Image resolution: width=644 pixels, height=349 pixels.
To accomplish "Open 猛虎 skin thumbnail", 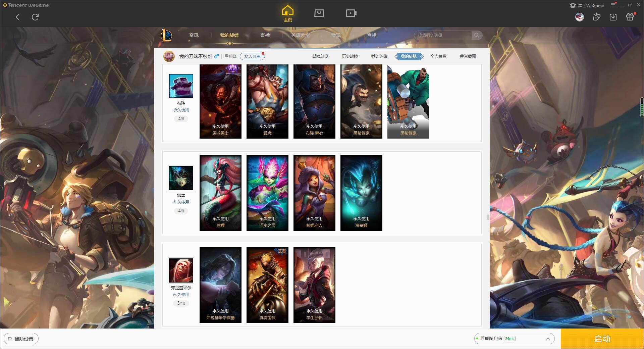I will pos(267,101).
